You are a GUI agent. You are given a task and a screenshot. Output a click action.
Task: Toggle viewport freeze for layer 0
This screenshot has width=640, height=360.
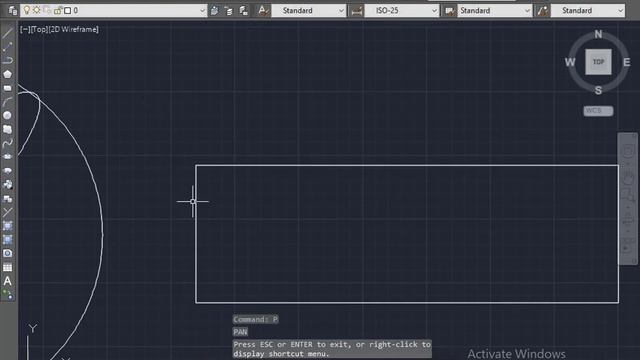point(47,10)
